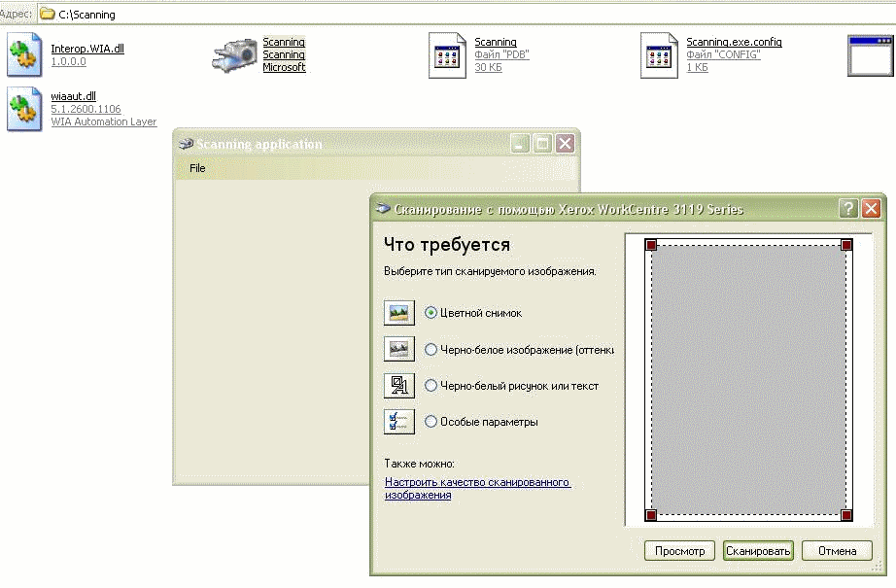Viewport: 896px width, 588px height.
Task: Click the 30 КБ size text
Action: pos(488,67)
